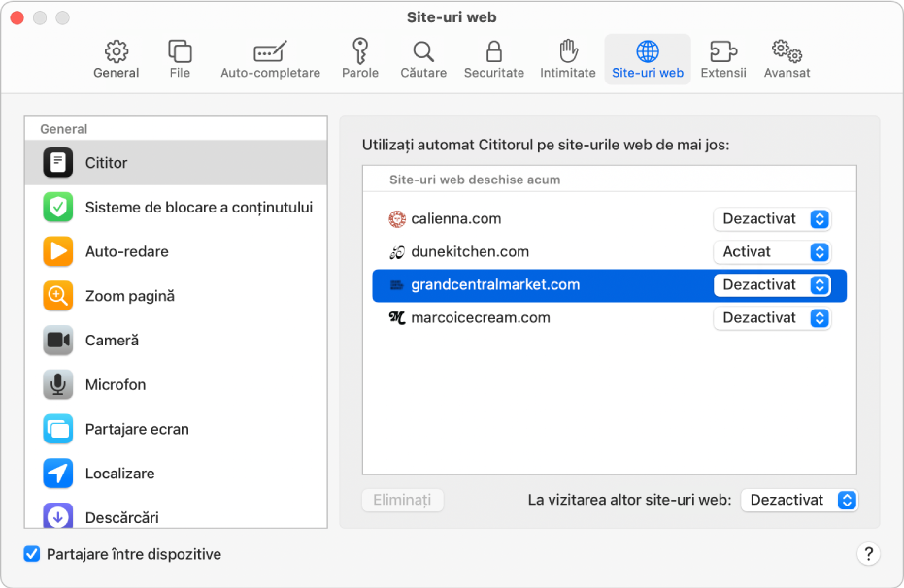Select the Microfon icon
Image resolution: width=904 pixels, height=588 pixels.
tap(57, 384)
